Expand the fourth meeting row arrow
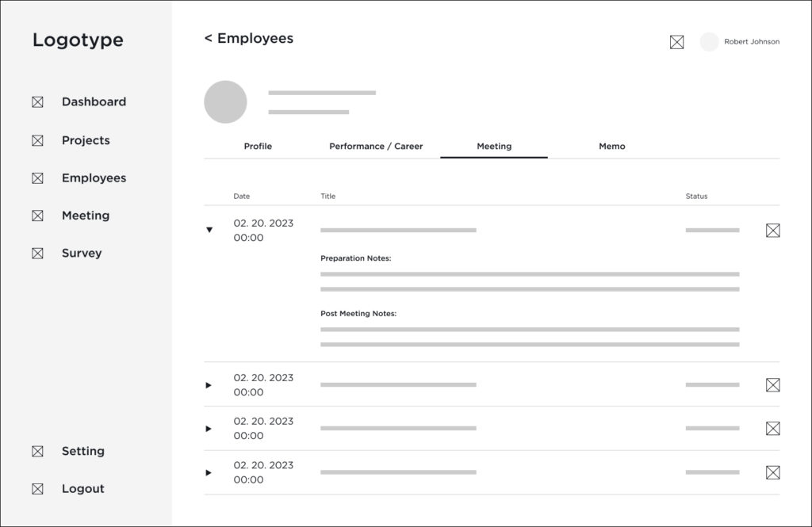The height and width of the screenshot is (527, 812). pyautogui.click(x=209, y=472)
